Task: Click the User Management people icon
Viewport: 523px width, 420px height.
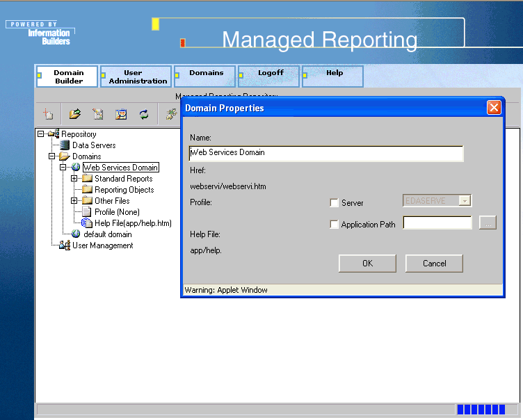Action: coord(65,245)
